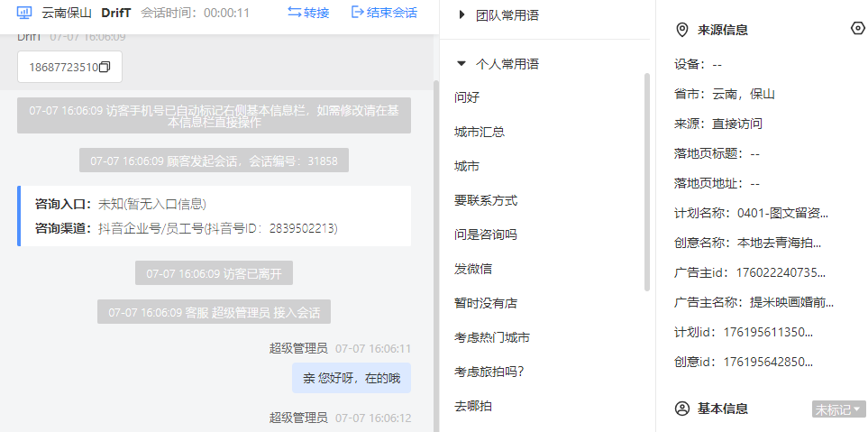Click the 客服 超级管理员 接入会话 message
The image size is (868, 432).
[214, 312]
